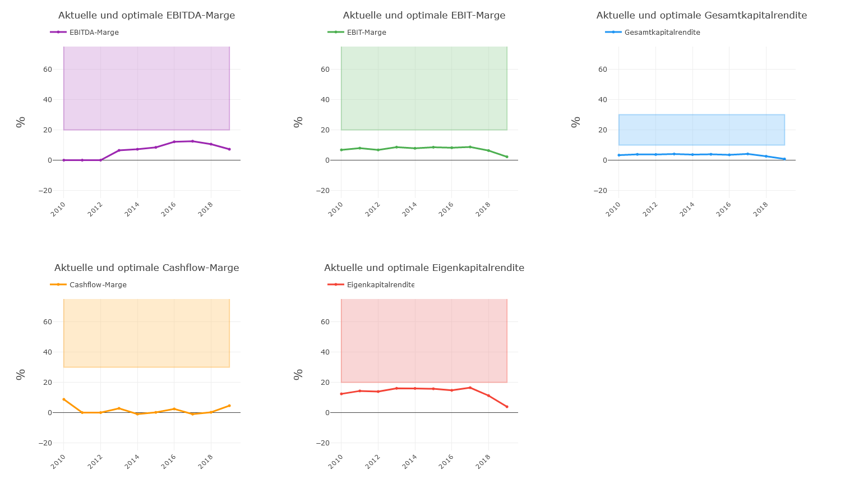The width and height of the screenshot is (868, 483).
Task: Click the orange shaded optimal Cashflow-Marge area
Action: (x=146, y=333)
